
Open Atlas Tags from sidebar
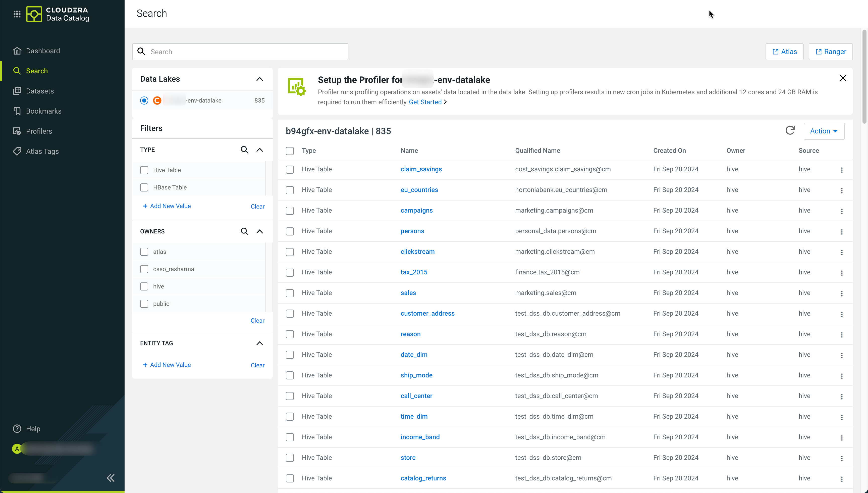42,151
